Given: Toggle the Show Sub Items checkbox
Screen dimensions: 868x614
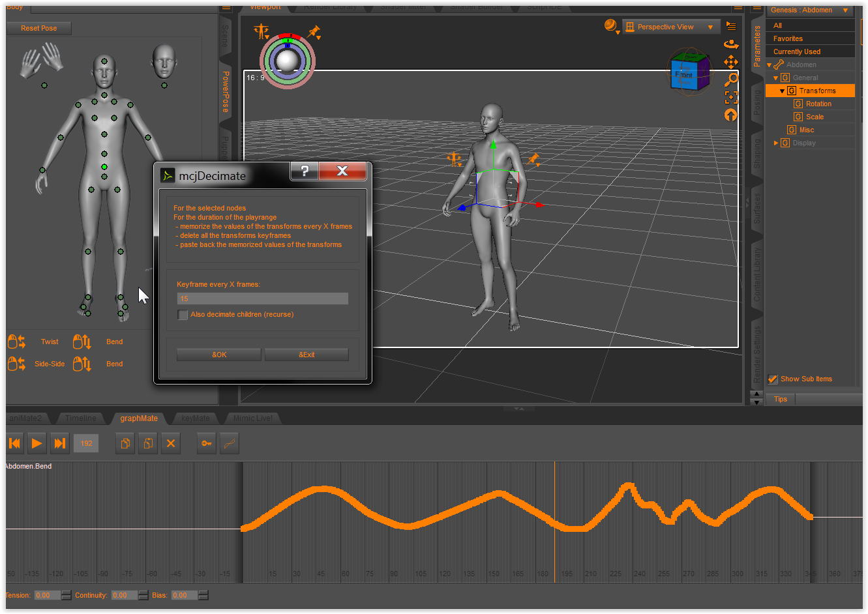Looking at the screenshot, I should 773,379.
